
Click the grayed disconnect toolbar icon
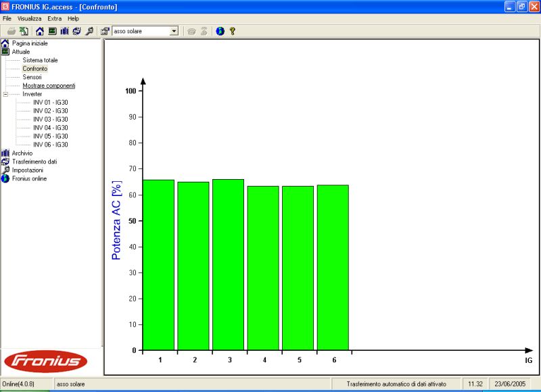click(204, 31)
